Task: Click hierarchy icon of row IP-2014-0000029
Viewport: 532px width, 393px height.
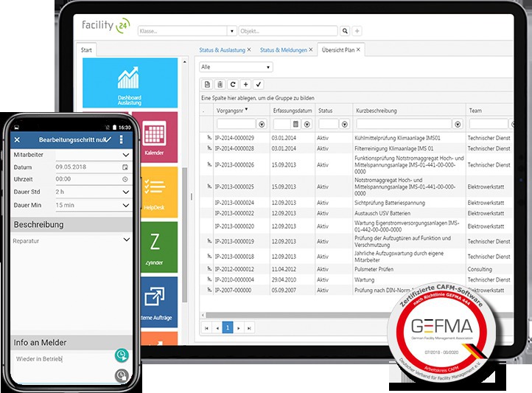Action: pyautogui.click(x=209, y=137)
